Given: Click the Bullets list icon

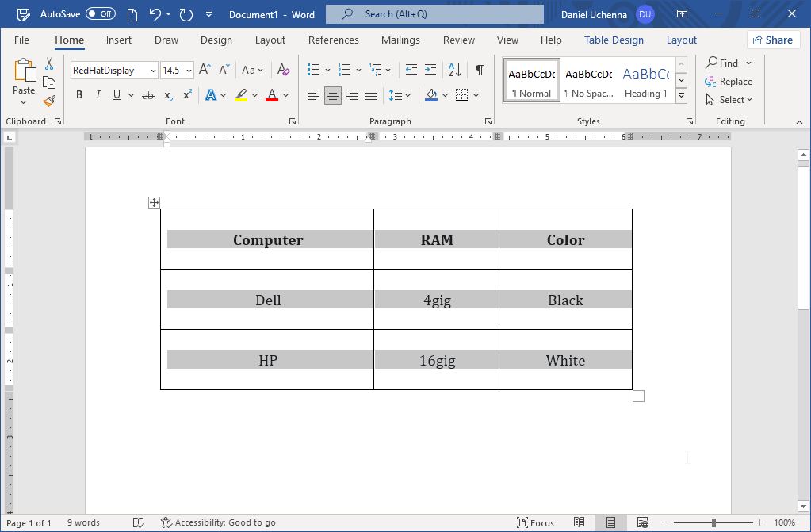Looking at the screenshot, I should [313, 70].
